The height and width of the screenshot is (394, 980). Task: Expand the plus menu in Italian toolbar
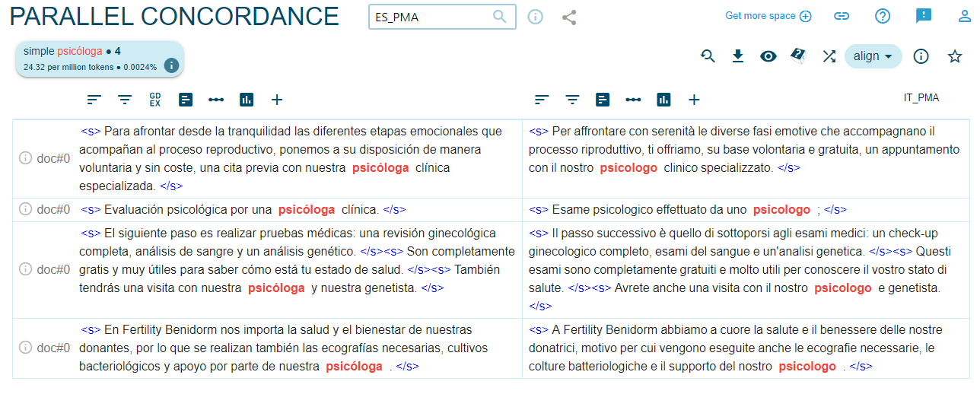click(694, 100)
